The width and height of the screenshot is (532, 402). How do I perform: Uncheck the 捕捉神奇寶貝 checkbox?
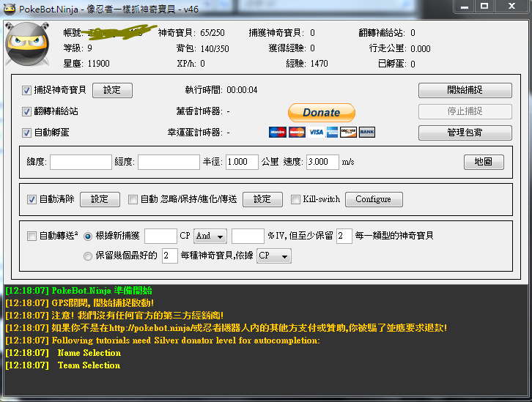coord(27,90)
